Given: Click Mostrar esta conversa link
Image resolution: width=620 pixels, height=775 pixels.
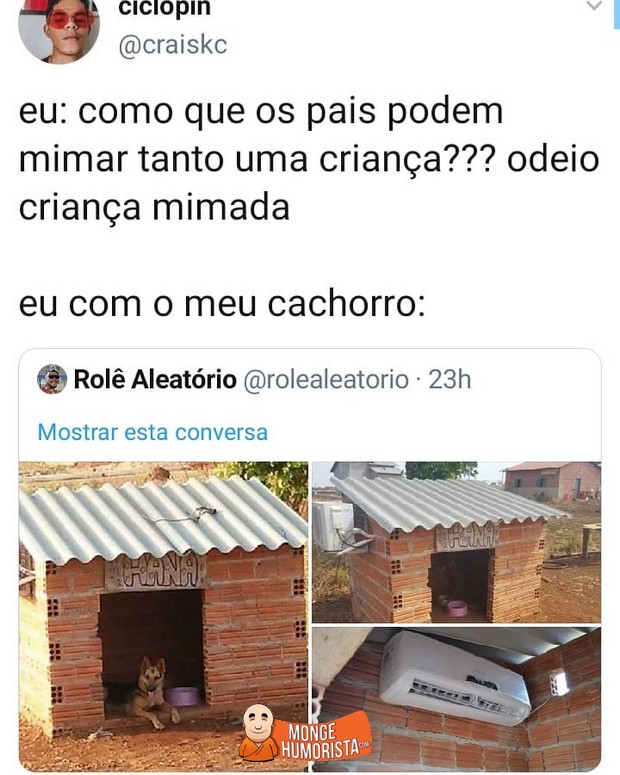Looking at the screenshot, I should coord(153,432).
